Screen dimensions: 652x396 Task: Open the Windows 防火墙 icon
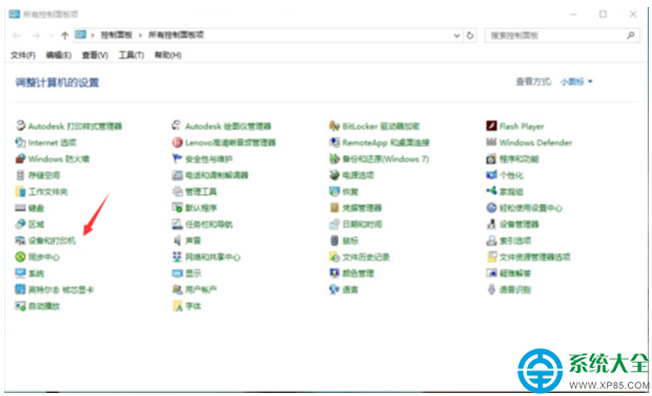[20, 159]
